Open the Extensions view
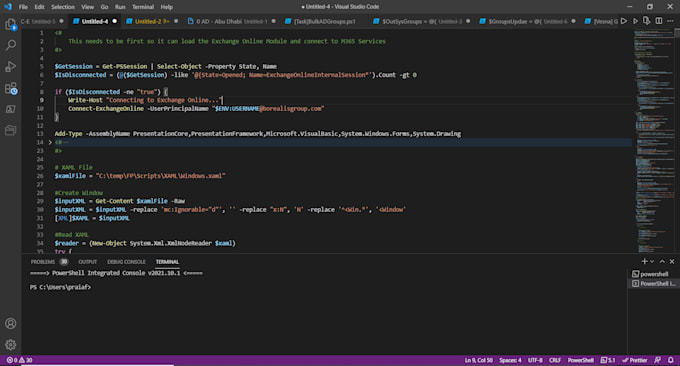This screenshot has width=680, height=366. [x=10, y=88]
